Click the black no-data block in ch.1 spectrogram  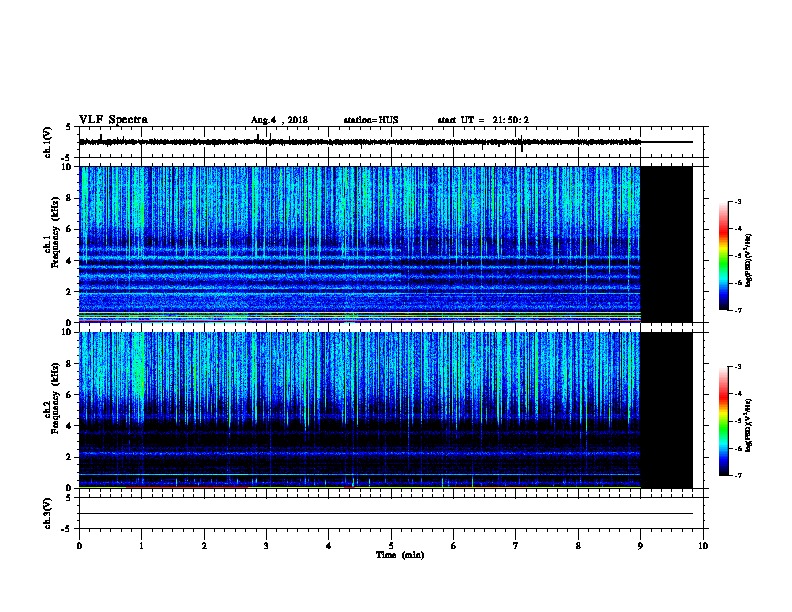coord(667,244)
